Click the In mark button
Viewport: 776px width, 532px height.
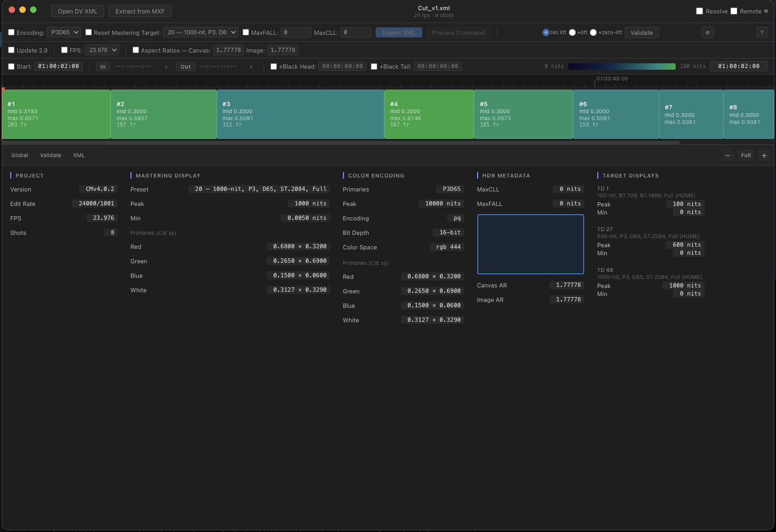103,66
